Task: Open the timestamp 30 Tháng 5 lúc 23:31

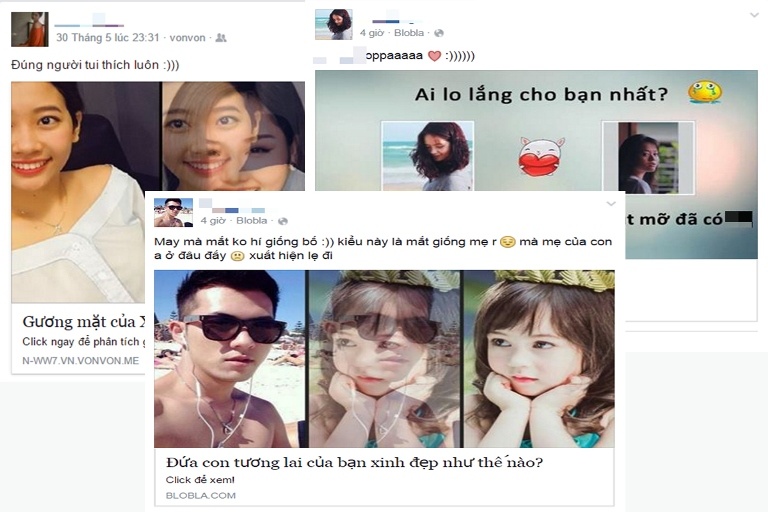Action: pyautogui.click(x=108, y=38)
